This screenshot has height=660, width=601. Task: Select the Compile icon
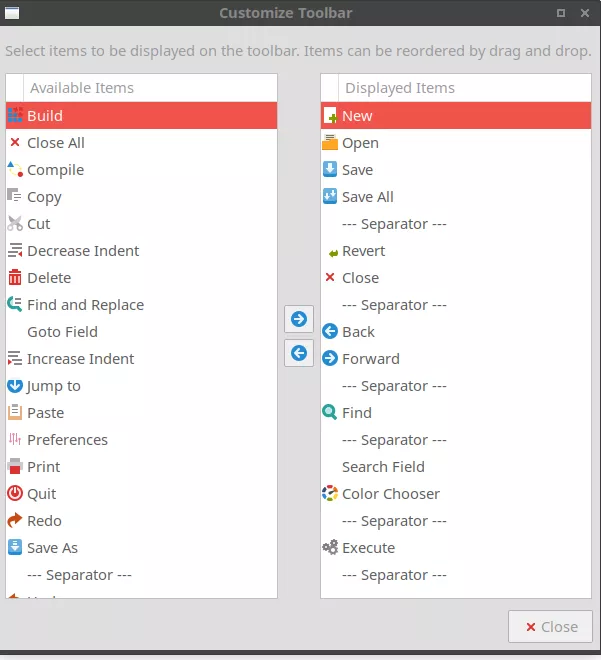pyautogui.click(x=15, y=170)
